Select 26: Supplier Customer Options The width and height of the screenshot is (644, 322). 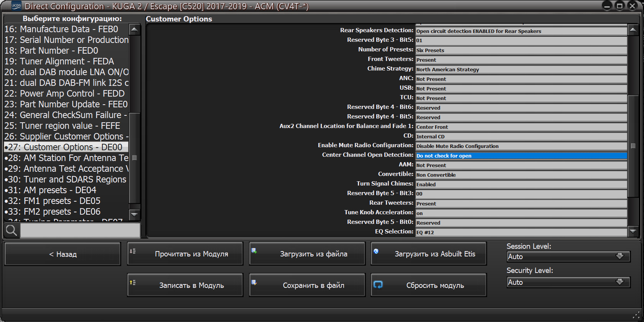[66, 136]
